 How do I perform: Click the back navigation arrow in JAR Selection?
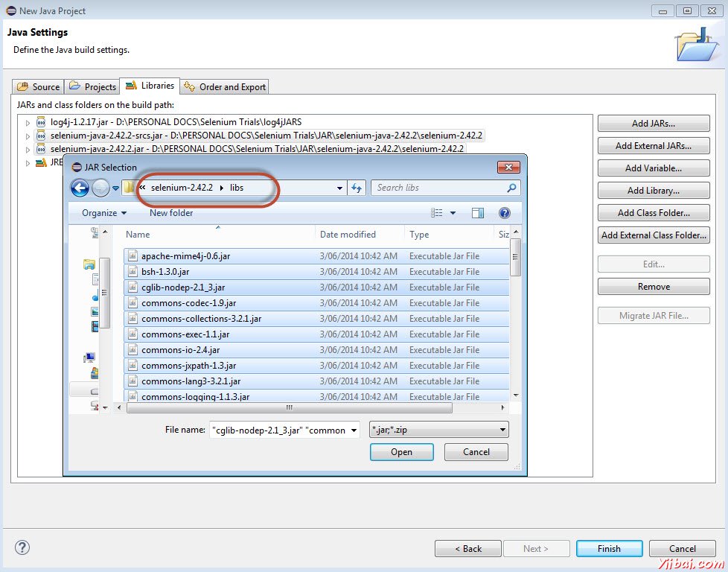point(80,188)
